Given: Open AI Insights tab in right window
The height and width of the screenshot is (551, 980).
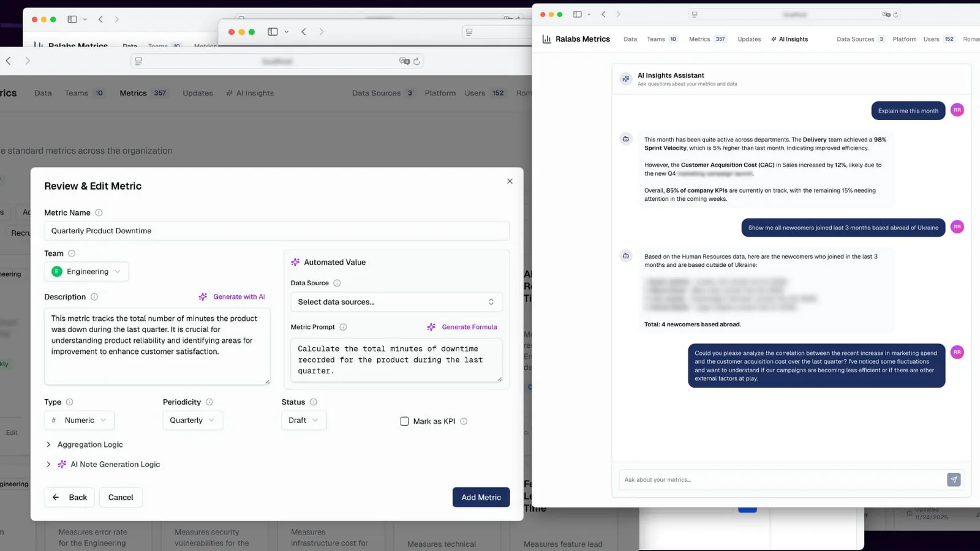Looking at the screenshot, I should coord(790,39).
